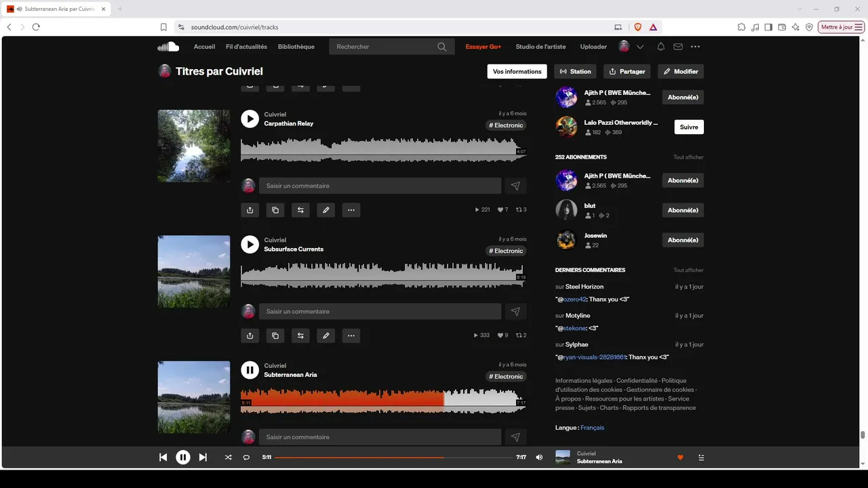Skip to previous track in player bar

(x=163, y=457)
